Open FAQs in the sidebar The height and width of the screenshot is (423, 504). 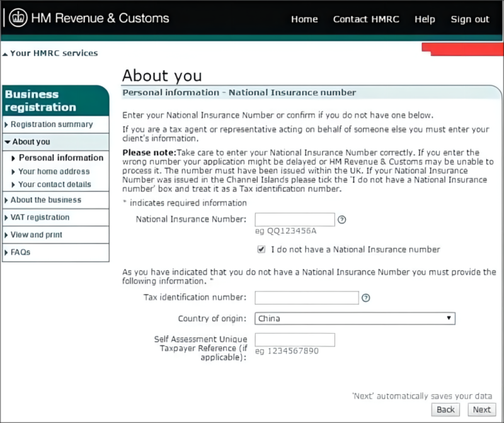coord(55,252)
